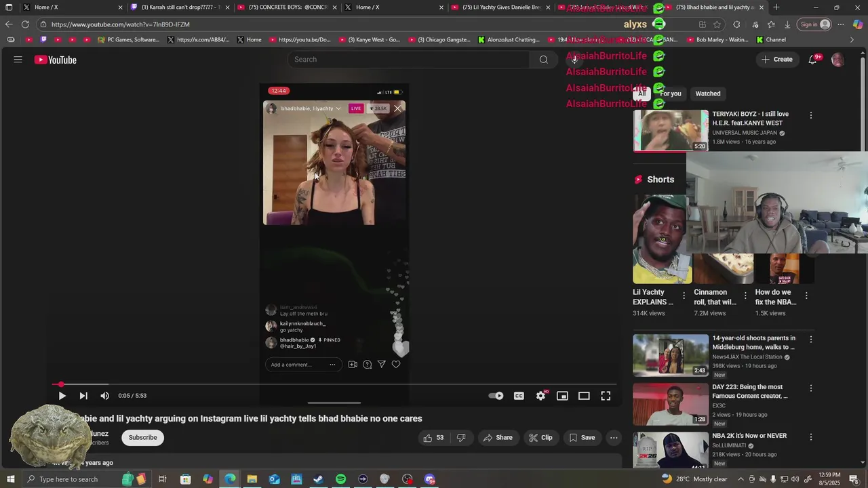Open options for the Lil Yachty short
The height and width of the screenshot is (488, 868).
pos(684,296)
